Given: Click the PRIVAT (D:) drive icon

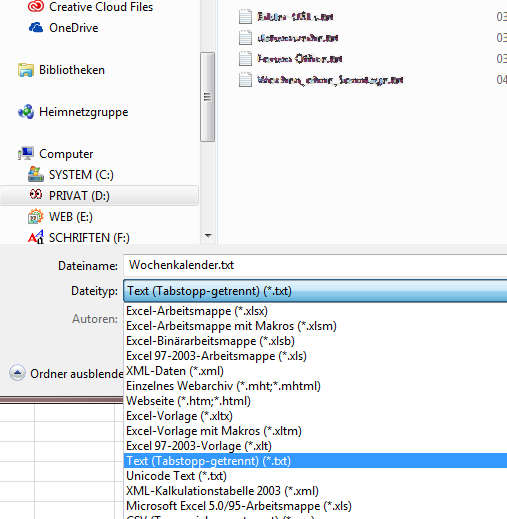Looking at the screenshot, I should tap(36, 195).
